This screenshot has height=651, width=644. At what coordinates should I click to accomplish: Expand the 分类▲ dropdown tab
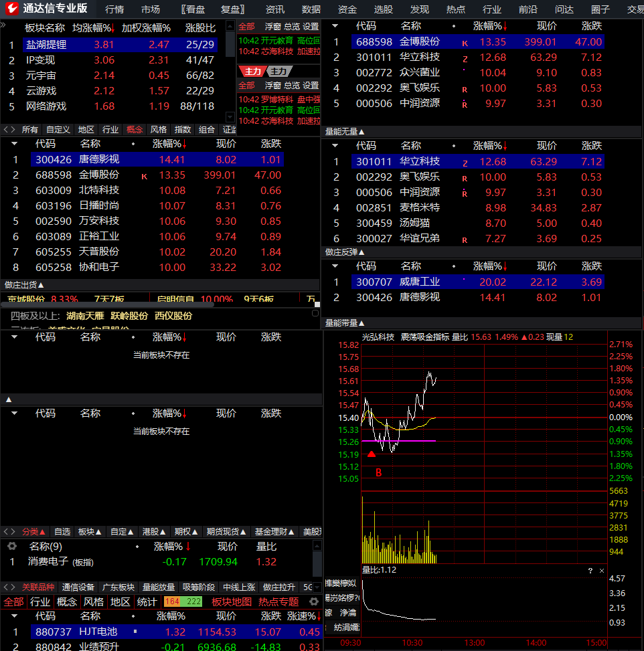[33, 532]
